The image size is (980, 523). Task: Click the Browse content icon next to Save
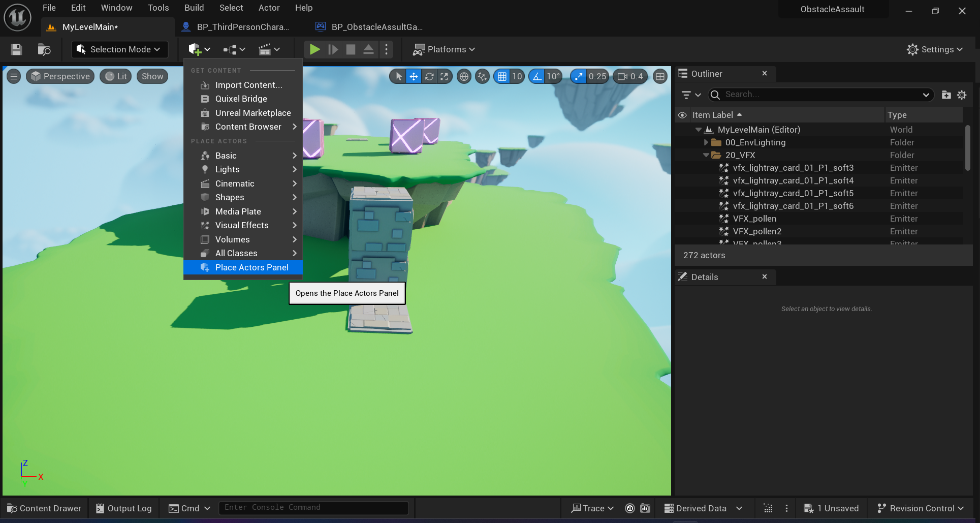(44, 49)
